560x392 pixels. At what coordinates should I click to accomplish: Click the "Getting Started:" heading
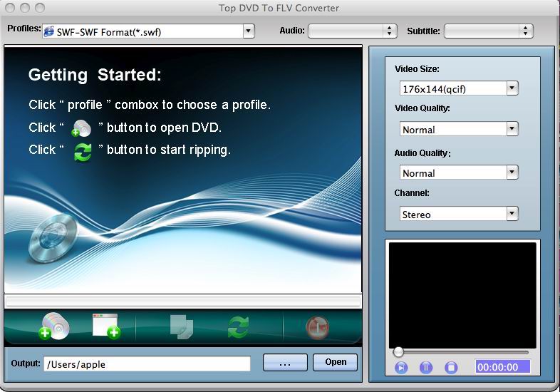[x=95, y=75]
